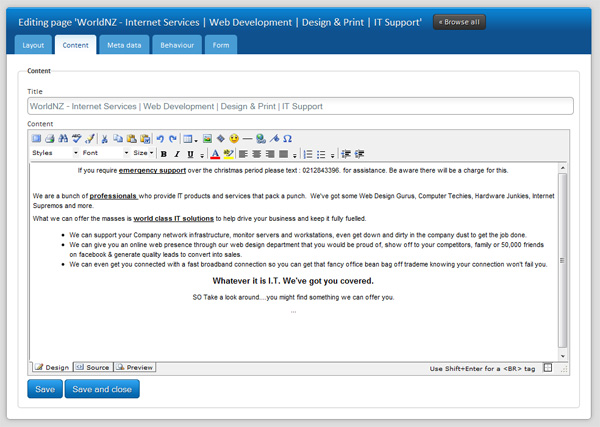This screenshot has width=600, height=427.
Task: Expand more text formatting options arrow
Action: click(x=202, y=155)
